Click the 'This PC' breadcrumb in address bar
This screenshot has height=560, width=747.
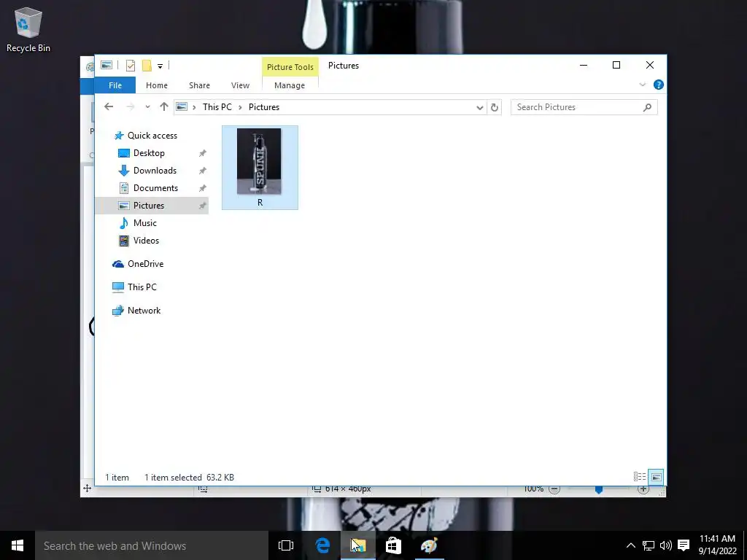217,107
